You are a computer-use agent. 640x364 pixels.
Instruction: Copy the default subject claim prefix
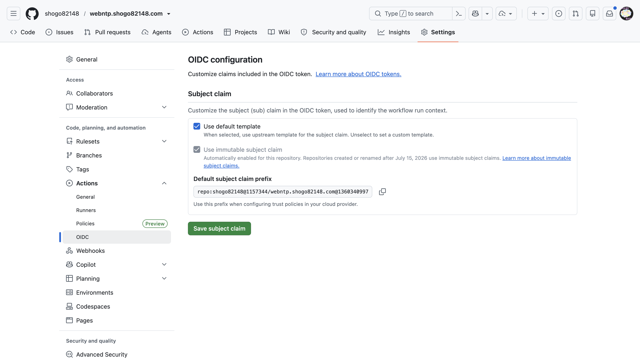pos(382,192)
